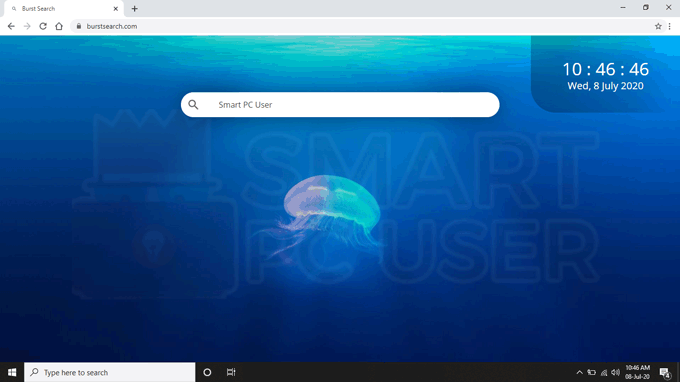Viewport: 680px width, 382px height.
Task: Click the magnifier icon in search box
Action: click(x=193, y=104)
